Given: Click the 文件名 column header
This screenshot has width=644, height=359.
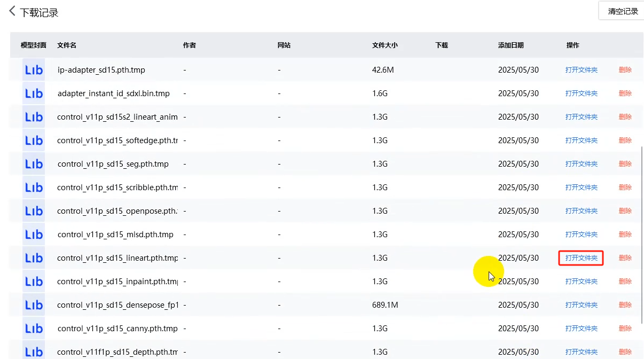Looking at the screenshot, I should 67,45.
